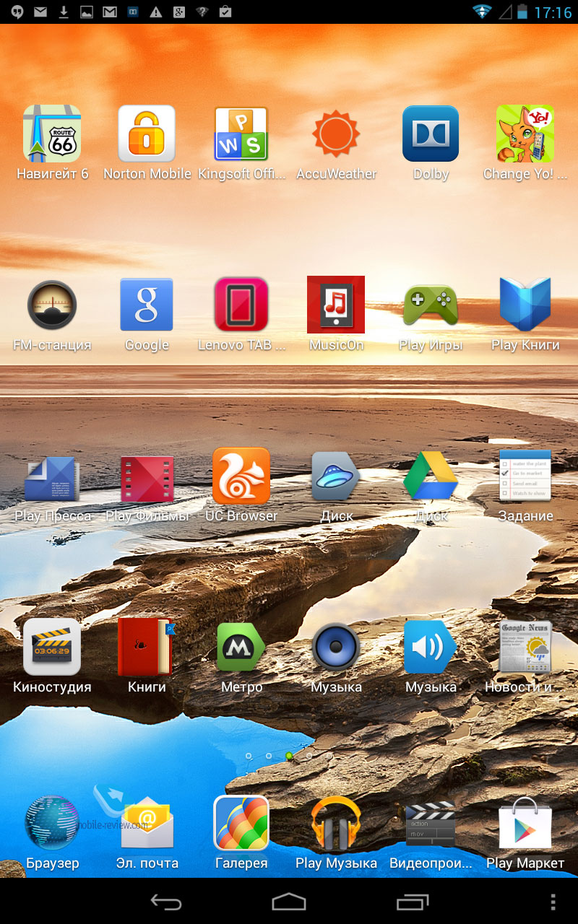
Task: Open the three-dot overflow menu
Action: (x=553, y=902)
